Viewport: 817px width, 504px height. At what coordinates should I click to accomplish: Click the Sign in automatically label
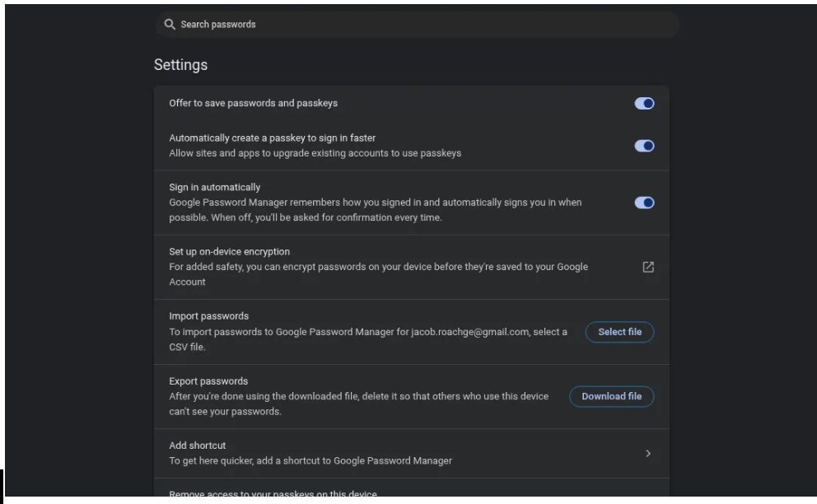[214, 188]
